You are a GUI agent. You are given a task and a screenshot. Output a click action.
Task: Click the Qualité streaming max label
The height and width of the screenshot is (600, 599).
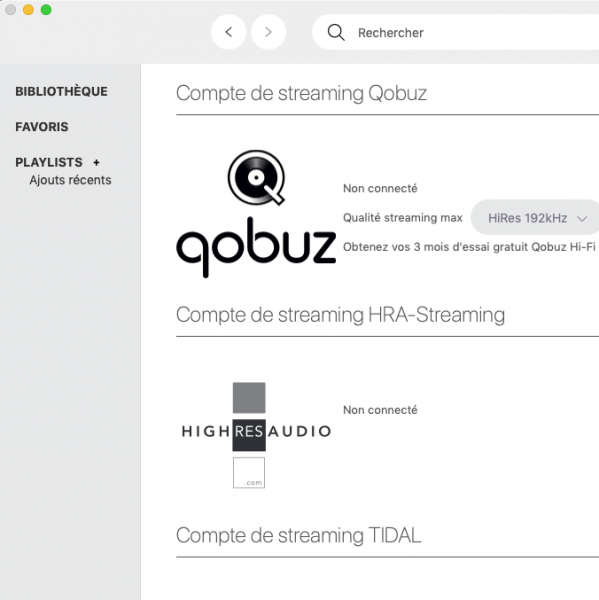pos(403,218)
